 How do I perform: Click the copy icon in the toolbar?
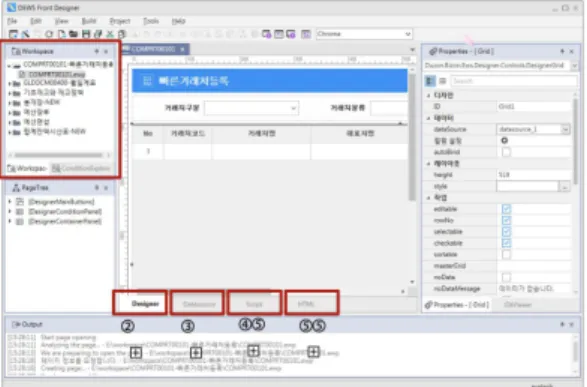click(122, 34)
